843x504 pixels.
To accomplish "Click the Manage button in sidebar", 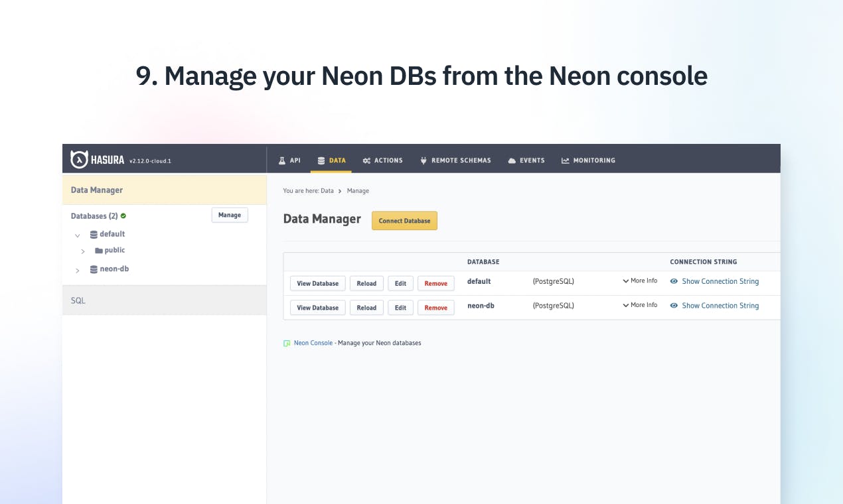I will [230, 215].
